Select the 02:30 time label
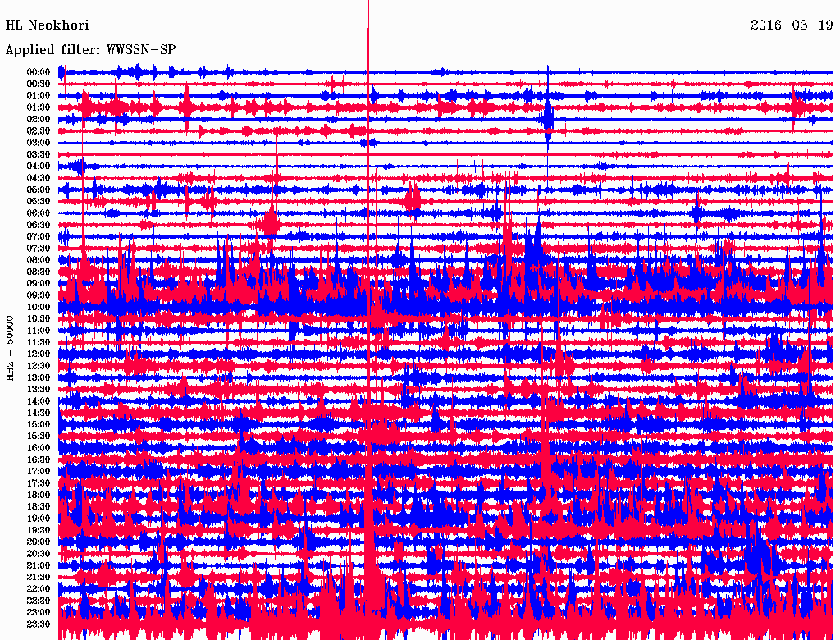This screenshot has height=640, width=840. click(x=39, y=130)
